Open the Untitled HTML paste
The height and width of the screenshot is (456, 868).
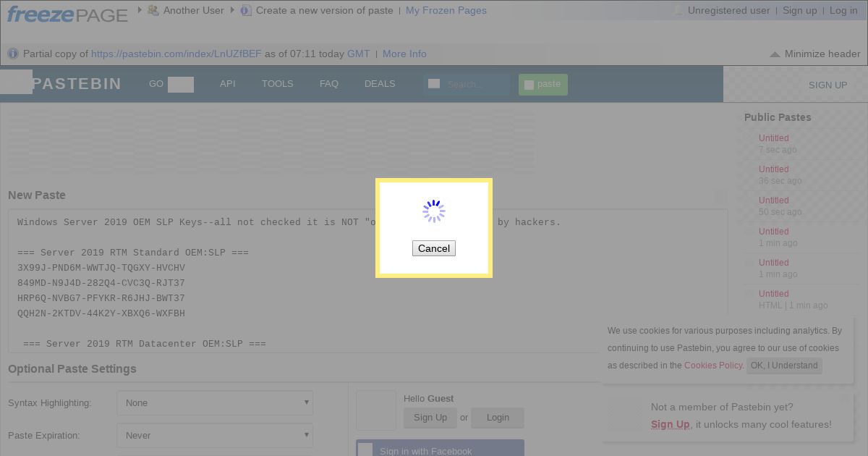point(773,294)
